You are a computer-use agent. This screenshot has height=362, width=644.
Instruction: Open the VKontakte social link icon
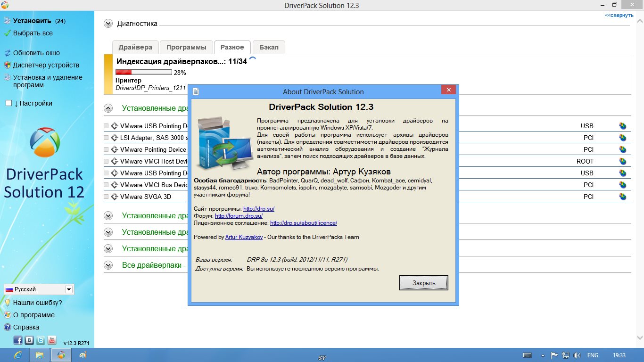29,340
